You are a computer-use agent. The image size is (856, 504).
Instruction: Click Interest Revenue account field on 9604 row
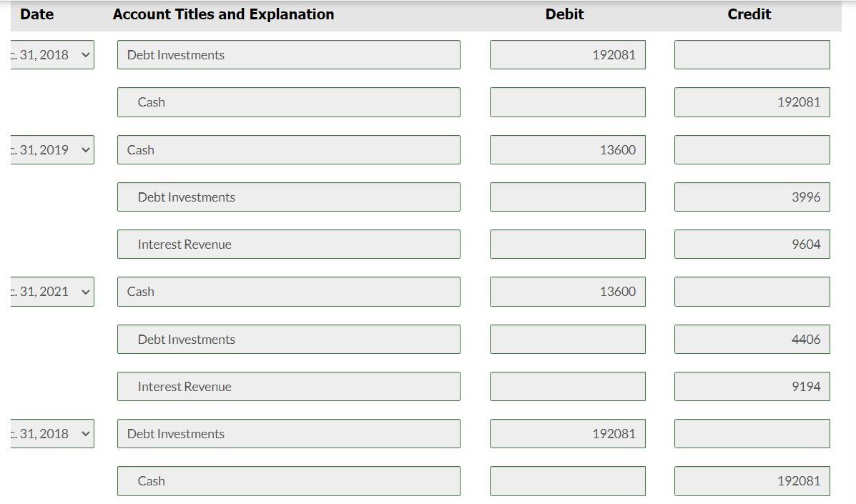pos(288,244)
